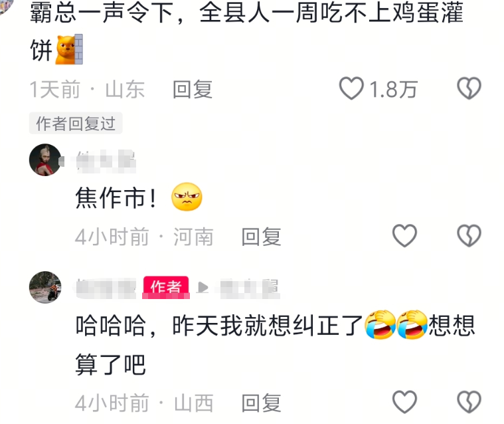This screenshot has width=504, height=424.
Task: Reply to the top comment from 山东
Action: click(192, 90)
